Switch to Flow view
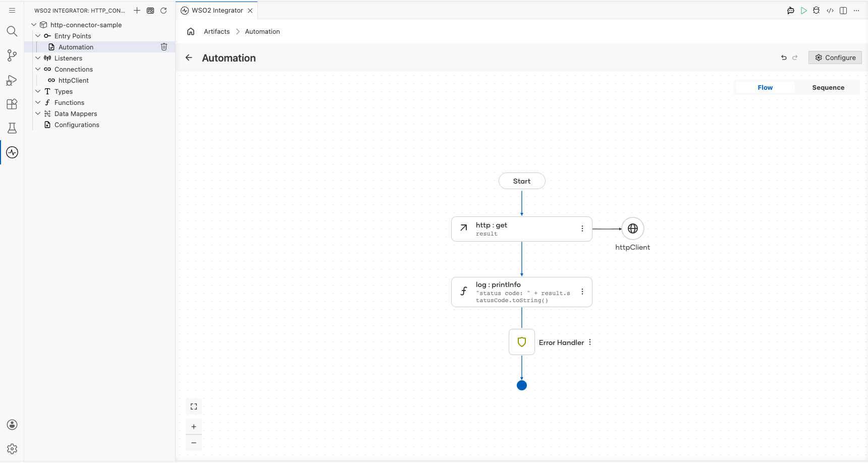This screenshot has width=868, height=463. [x=765, y=87]
